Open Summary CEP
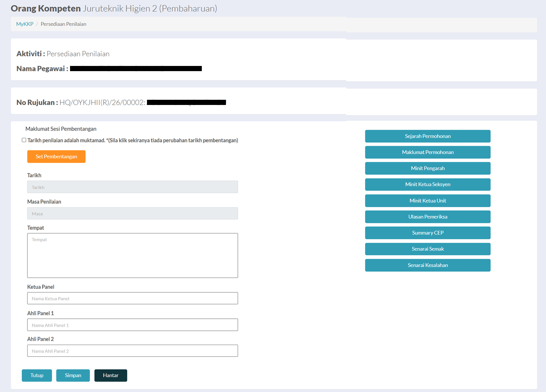 (x=428, y=233)
